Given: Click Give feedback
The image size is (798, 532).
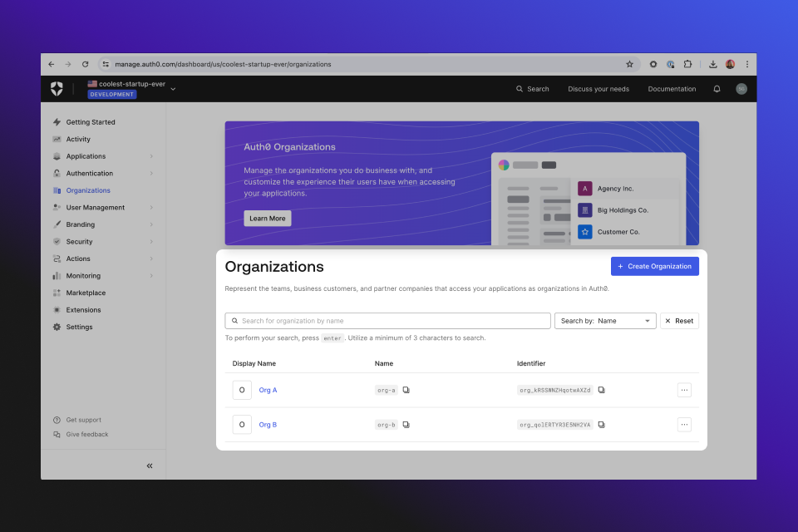Looking at the screenshot, I should [x=87, y=434].
